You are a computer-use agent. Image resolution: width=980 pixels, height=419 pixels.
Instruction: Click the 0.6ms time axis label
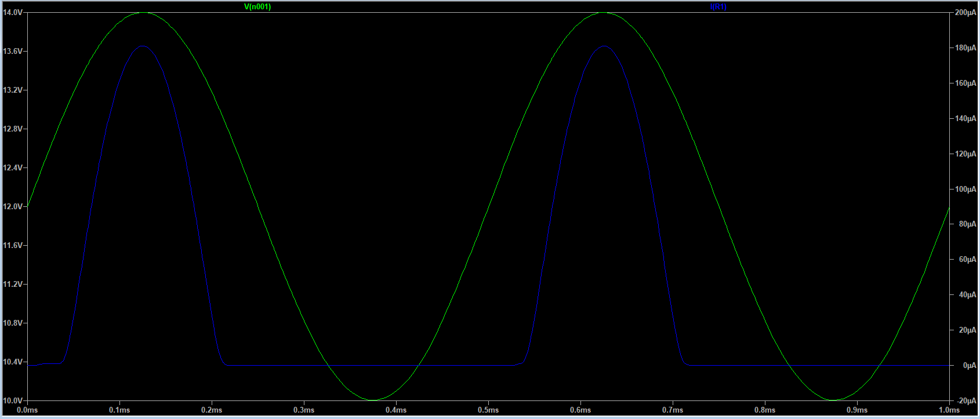(580, 410)
